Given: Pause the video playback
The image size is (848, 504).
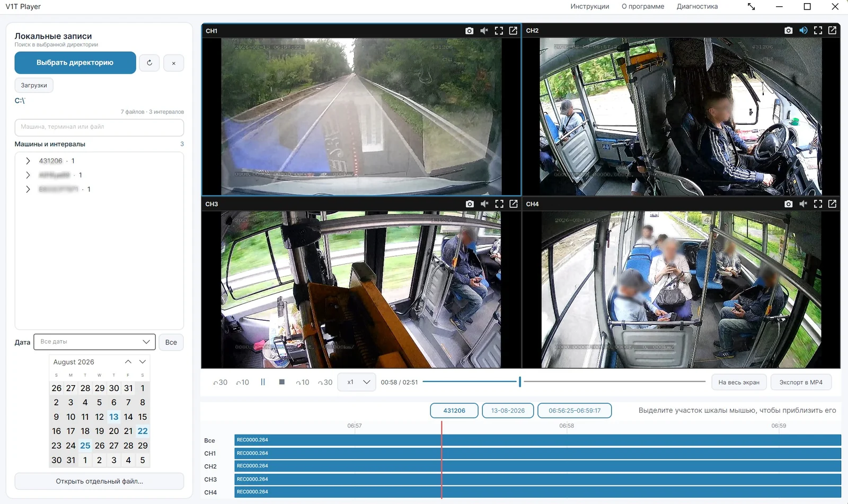Looking at the screenshot, I should (263, 382).
